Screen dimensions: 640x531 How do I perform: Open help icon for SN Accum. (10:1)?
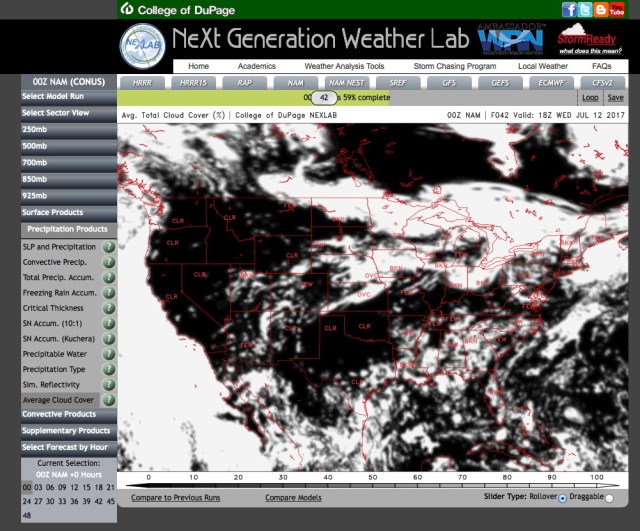tap(109, 323)
